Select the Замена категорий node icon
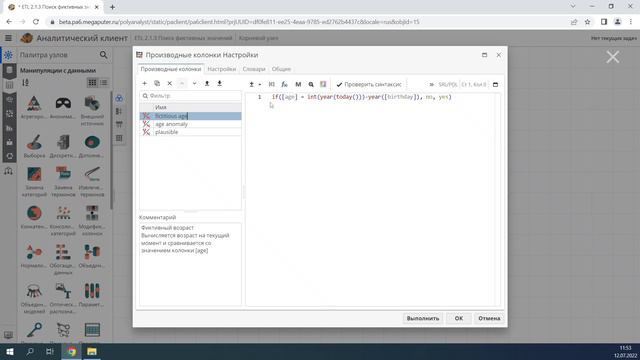This screenshot has width=640, height=360. 34,174
